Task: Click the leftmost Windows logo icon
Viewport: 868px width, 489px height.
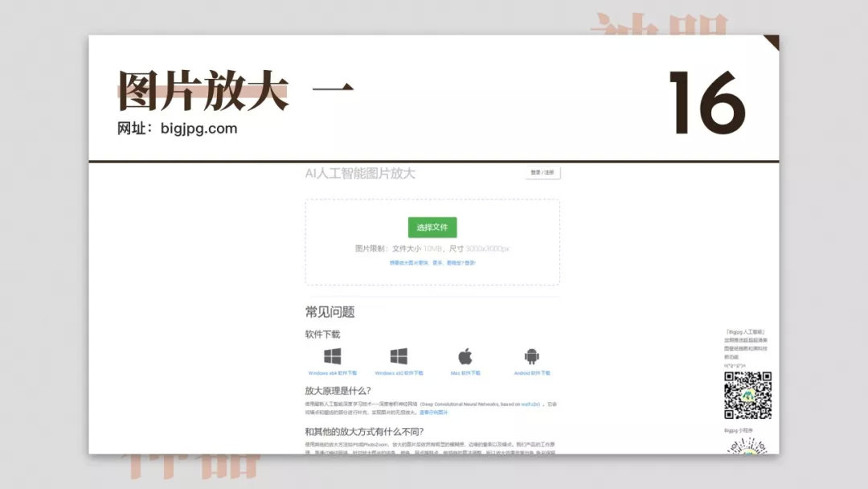Action: [334, 355]
